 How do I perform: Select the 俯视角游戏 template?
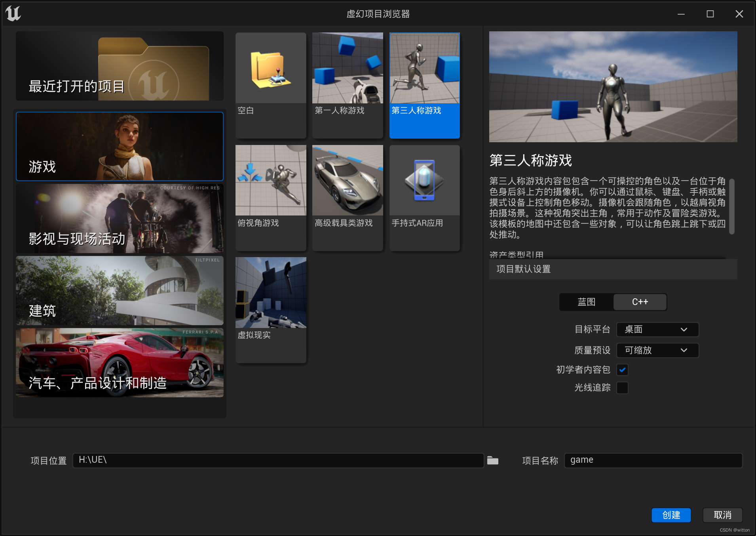[x=270, y=197]
